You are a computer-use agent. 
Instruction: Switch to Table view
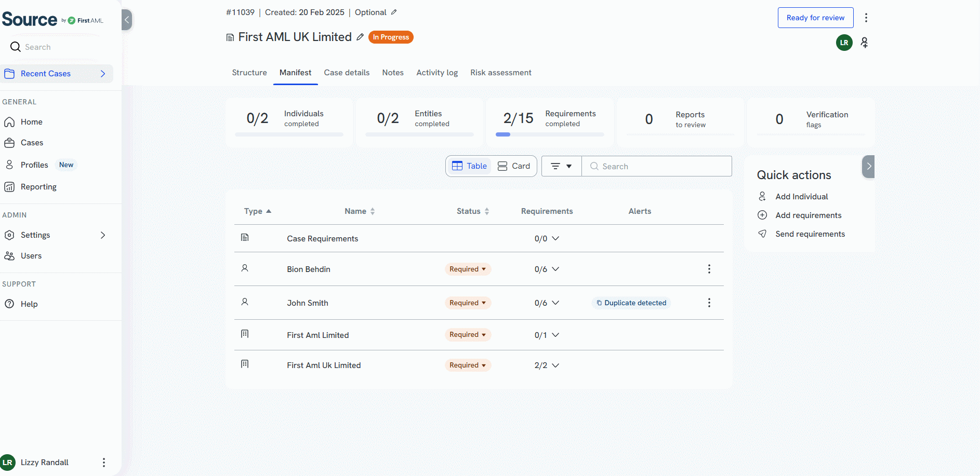pos(469,166)
